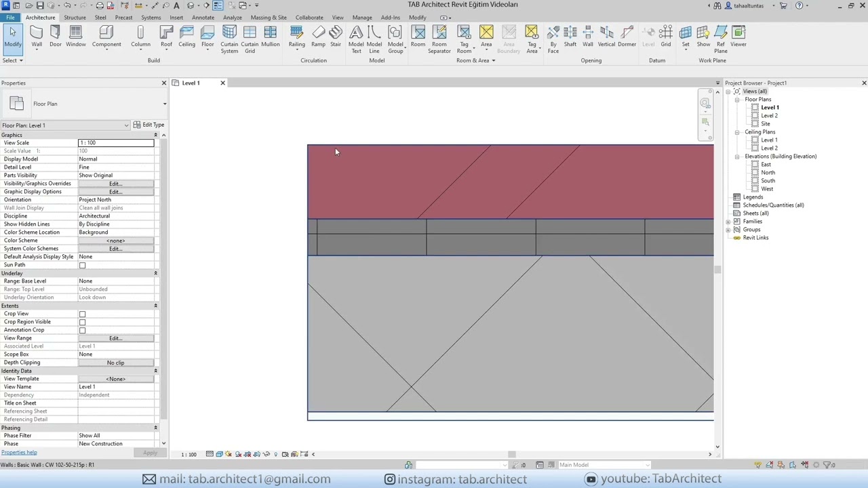Select the Wall tool in ribbon

[37, 37]
